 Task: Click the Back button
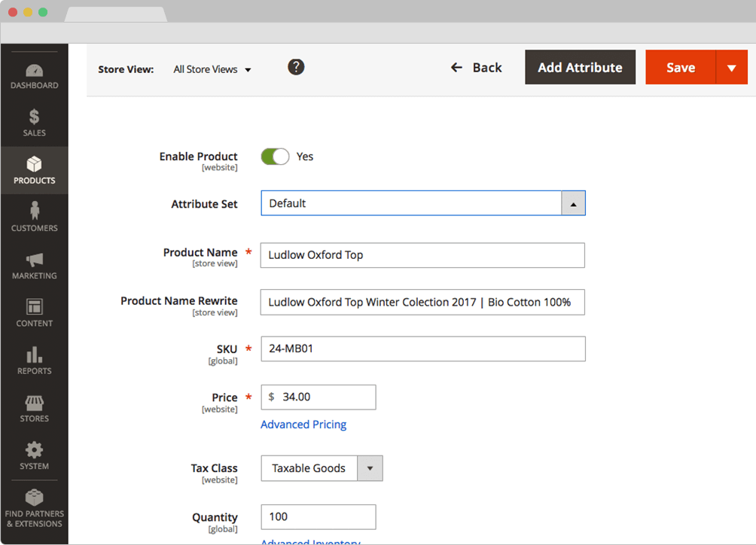pyautogui.click(x=477, y=68)
